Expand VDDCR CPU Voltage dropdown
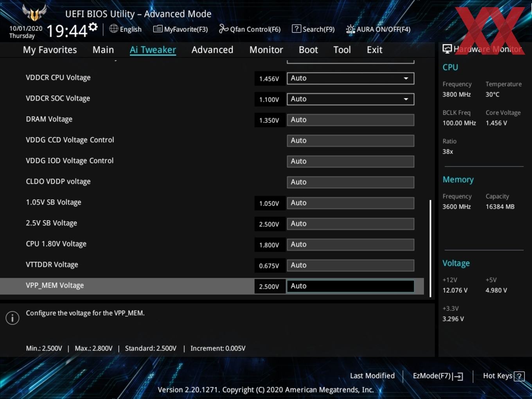The width and height of the screenshot is (532, 399). pyautogui.click(x=350, y=78)
